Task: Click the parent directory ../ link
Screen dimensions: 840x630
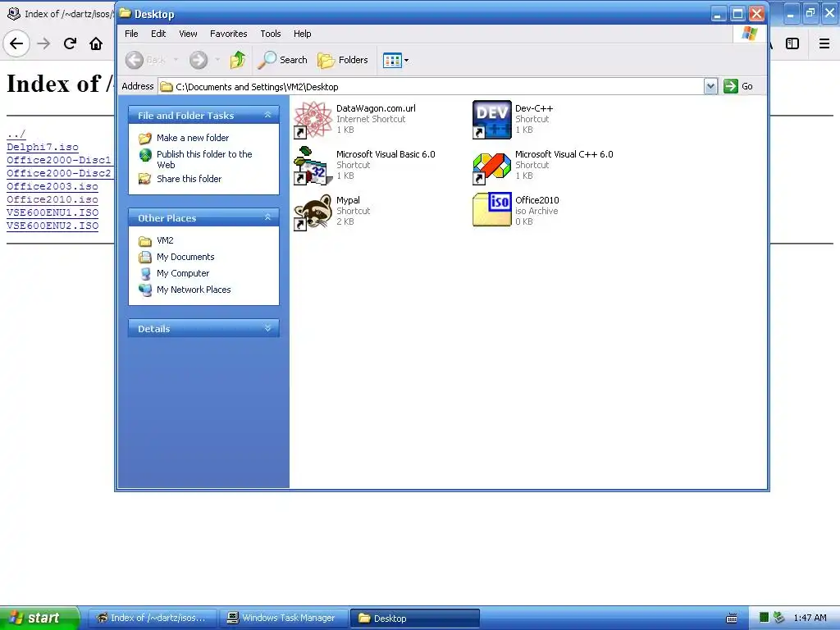Action: tap(16, 134)
